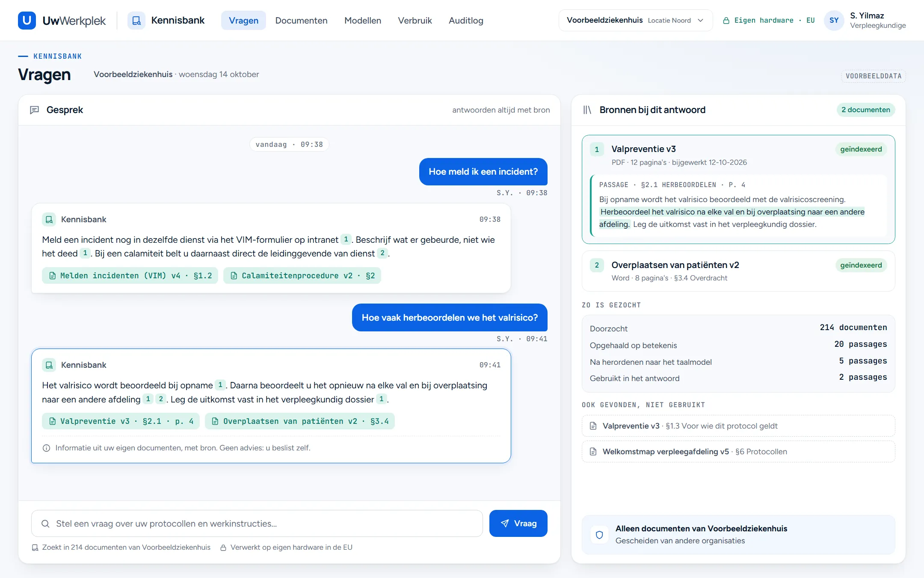
Task: Click geïndexeerd badge on Overplaatsen card
Action: click(861, 265)
